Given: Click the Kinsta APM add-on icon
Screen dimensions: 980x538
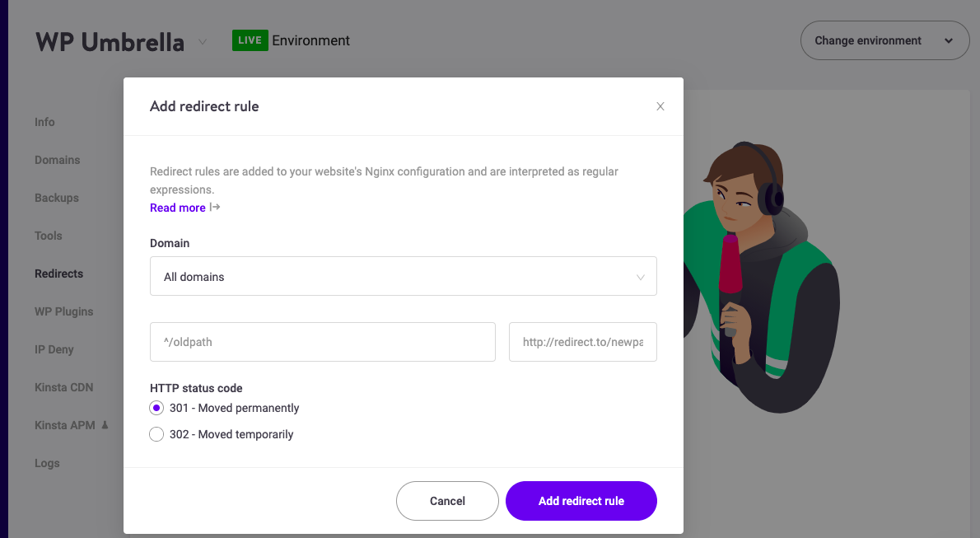Looking at the screenshot, I should [x=105, y=425].
